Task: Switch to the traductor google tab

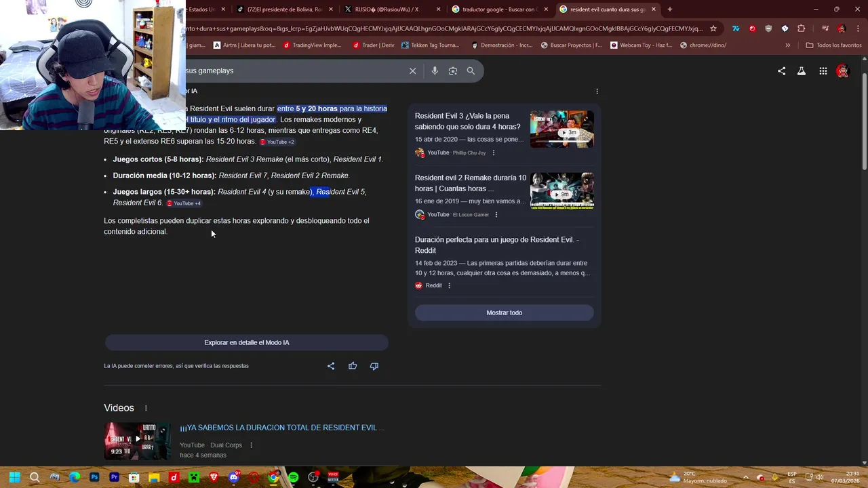Action: 500,9
